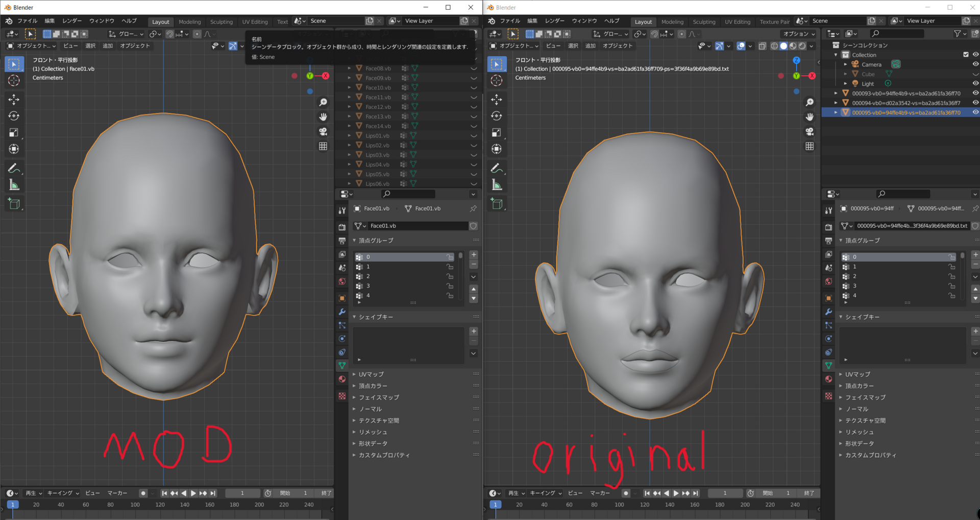980x520 pixels.
Task: Open レンダー menu in left Blender window
Action: click(72, 21)
